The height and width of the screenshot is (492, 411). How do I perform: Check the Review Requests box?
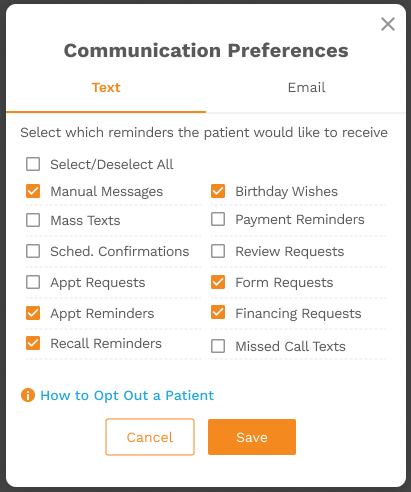218,251
